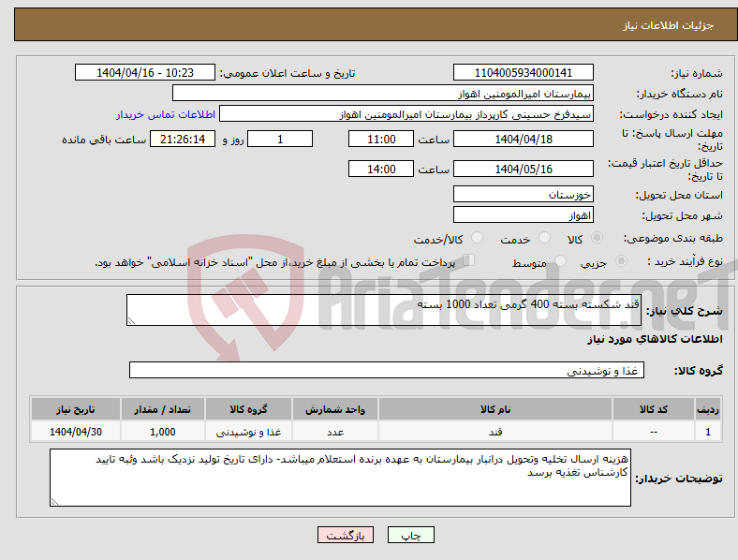
Task: Click the quantity cell 1,000
Action: 163,432
